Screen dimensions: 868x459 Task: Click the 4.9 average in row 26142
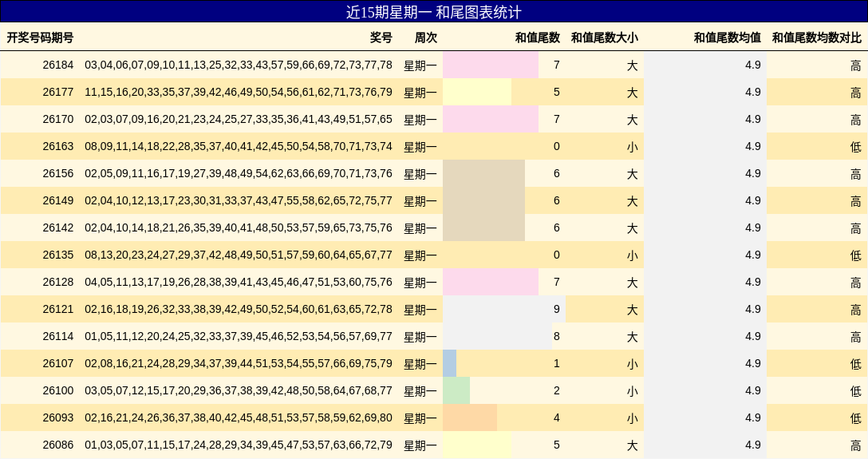pyautogui.click(x=753, y=228)
